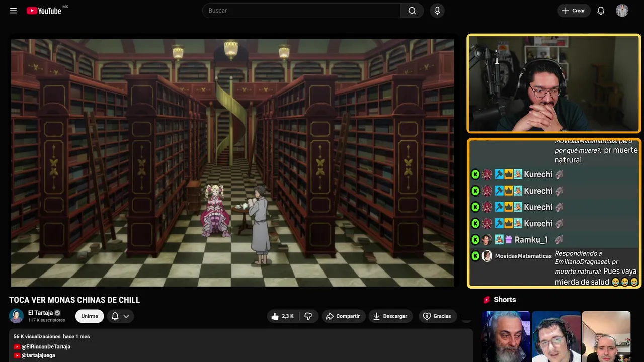Share the video with Compartir

[343, 316]
